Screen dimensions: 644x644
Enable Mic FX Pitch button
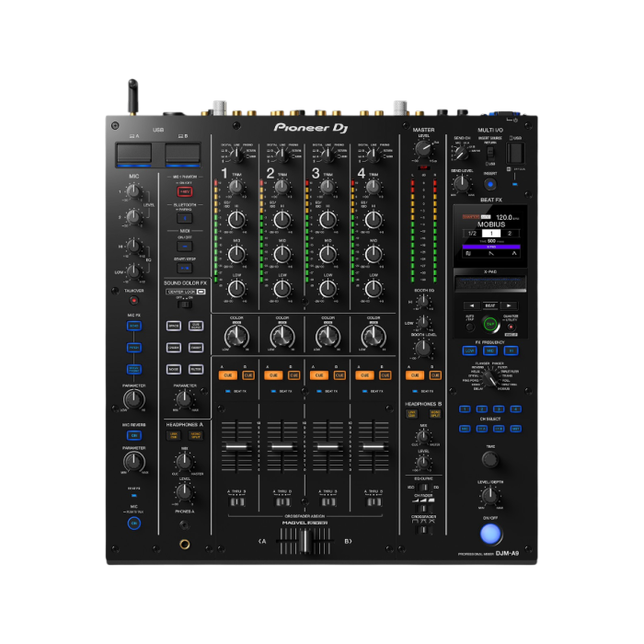[x=134, y=348]
